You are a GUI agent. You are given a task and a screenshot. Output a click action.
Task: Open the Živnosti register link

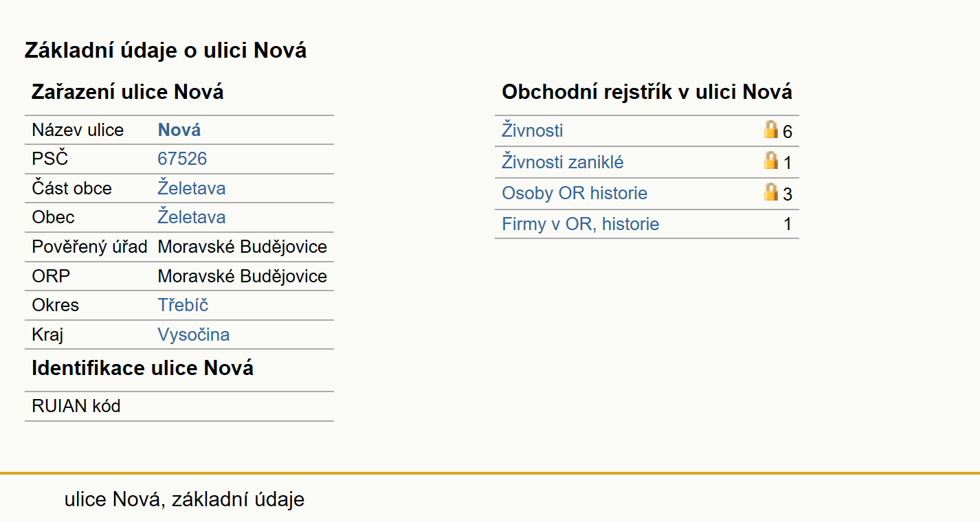(x=533, y=130)
